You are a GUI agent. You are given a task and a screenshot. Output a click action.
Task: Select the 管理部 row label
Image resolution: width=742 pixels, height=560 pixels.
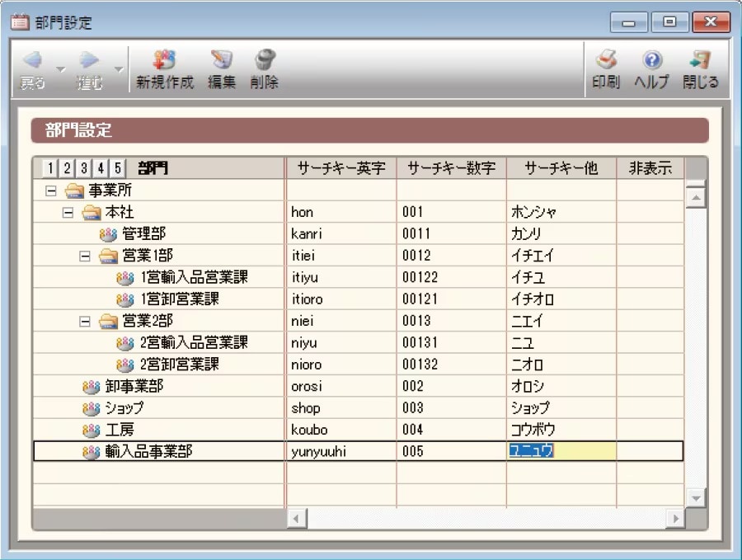coord(143,233)
